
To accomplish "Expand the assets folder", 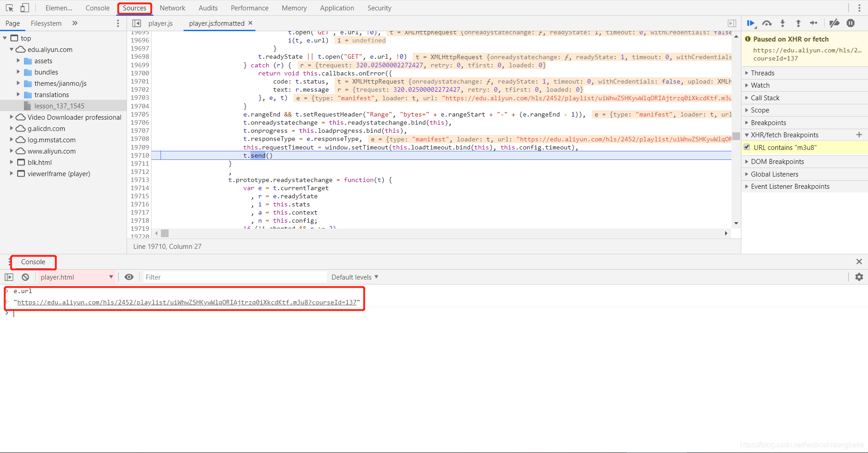I will (x=18, y=61).
